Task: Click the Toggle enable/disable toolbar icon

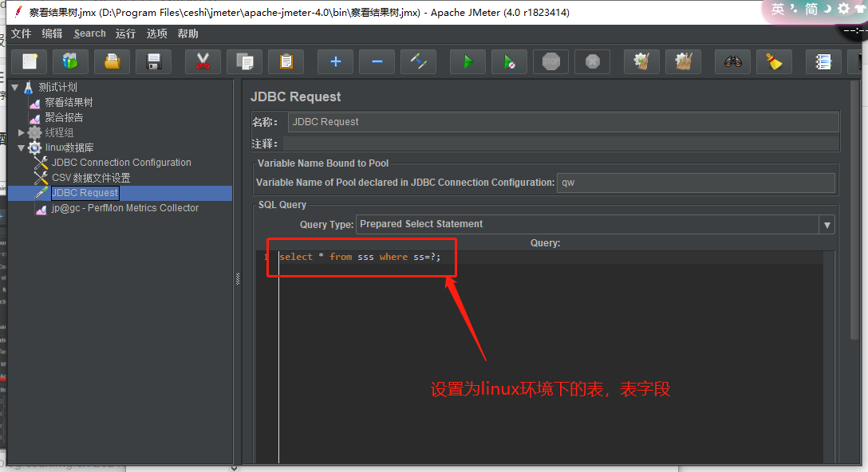Action: click(x=419, y=61)
